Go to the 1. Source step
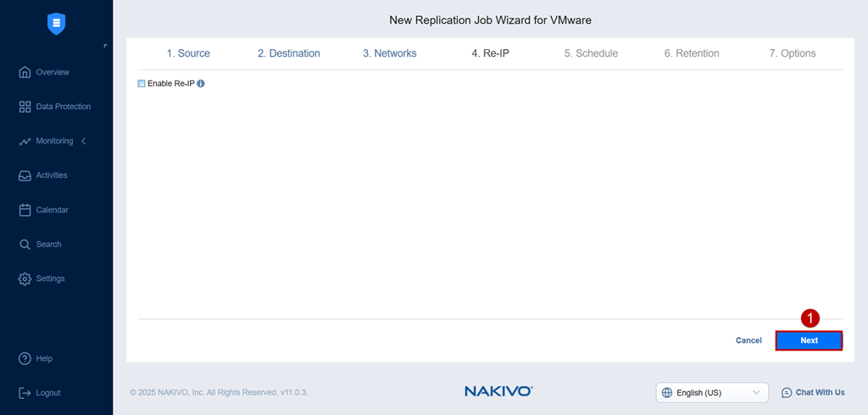Screen dimensions: 868x415 pos(188,53)
